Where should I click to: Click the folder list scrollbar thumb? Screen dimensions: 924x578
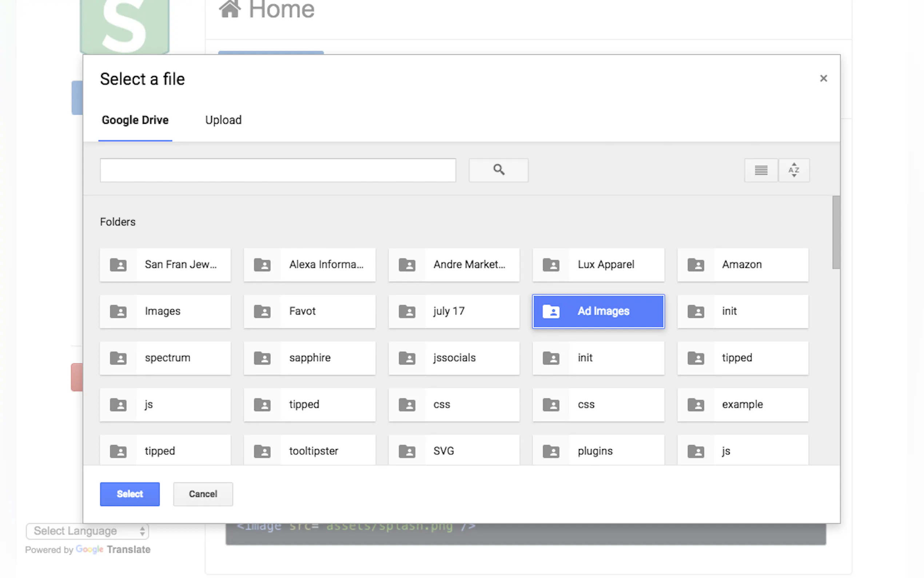click(x=836, y=232)
